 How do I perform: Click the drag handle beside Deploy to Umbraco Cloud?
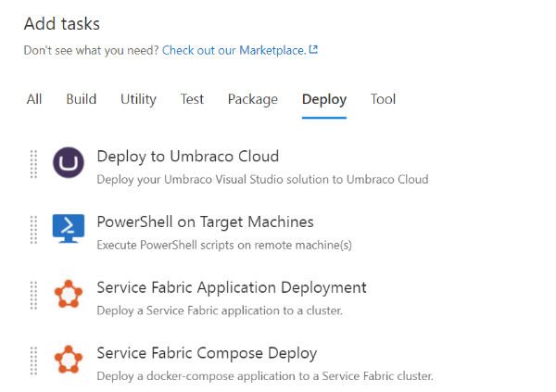[33, 164]
